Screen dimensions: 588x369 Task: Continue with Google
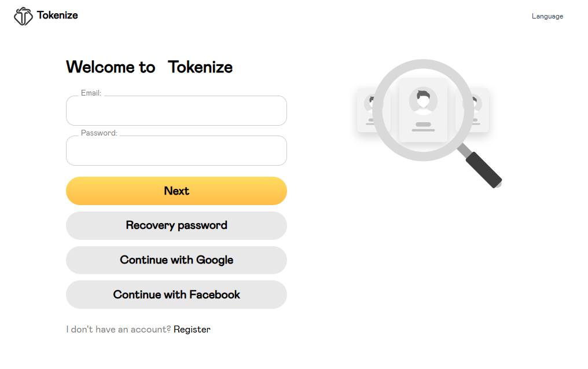point(176,260)
